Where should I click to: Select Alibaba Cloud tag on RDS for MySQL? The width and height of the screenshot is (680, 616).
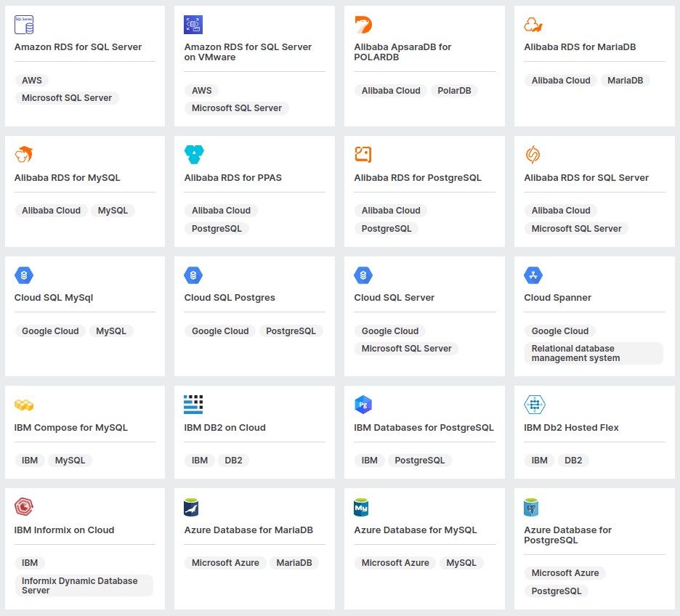click(x=51, y=211)
